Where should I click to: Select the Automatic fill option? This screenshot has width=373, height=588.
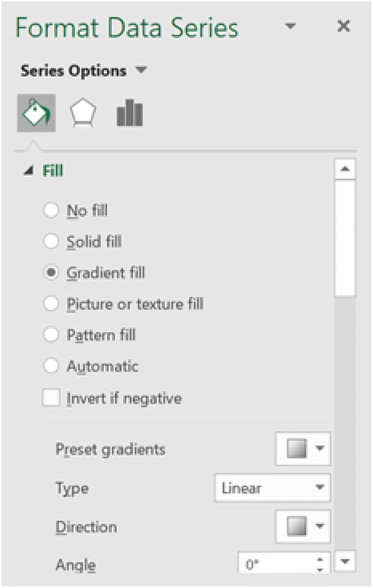coord(51,366)
